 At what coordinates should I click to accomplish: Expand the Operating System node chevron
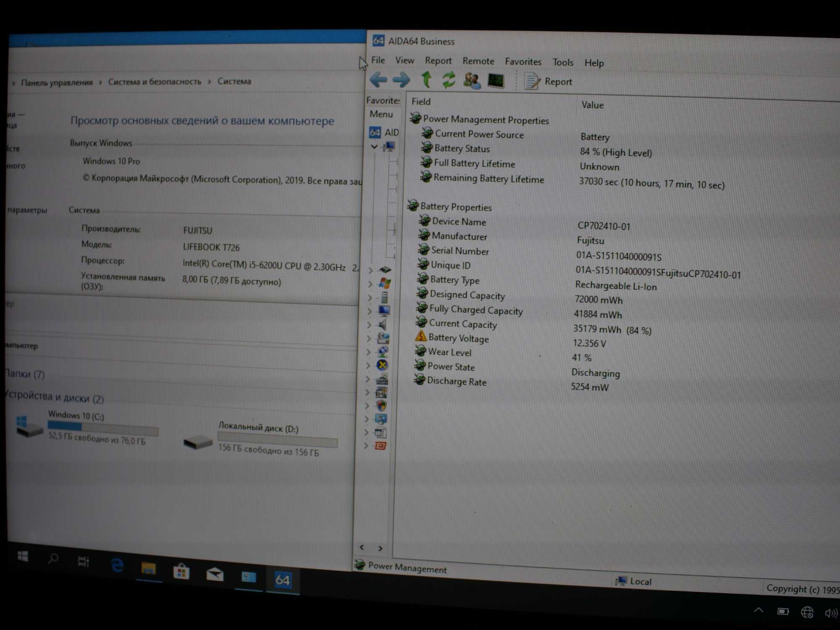tap(370, 284)
